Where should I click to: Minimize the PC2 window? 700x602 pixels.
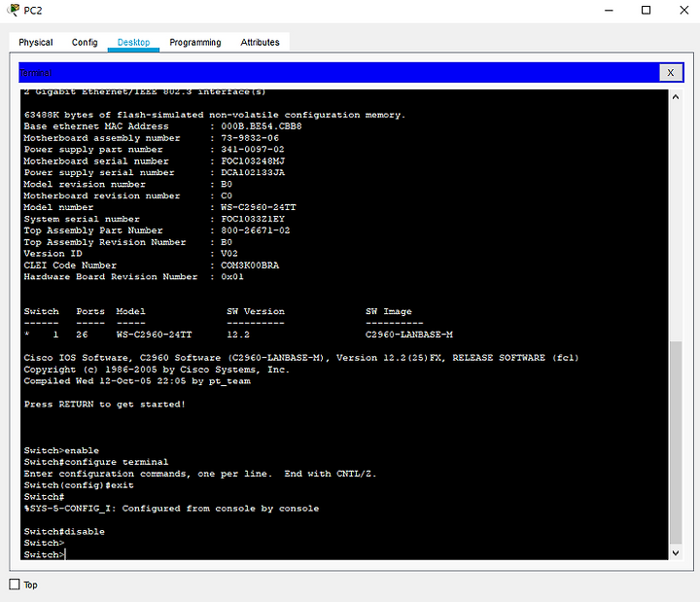(609, 11)
